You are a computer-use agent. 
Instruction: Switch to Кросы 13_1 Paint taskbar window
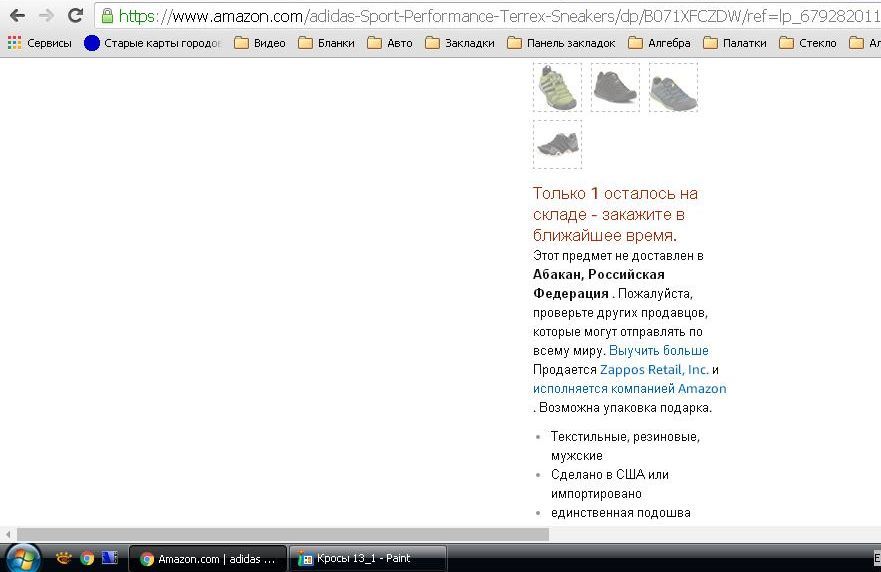click(x=366, y=558)
